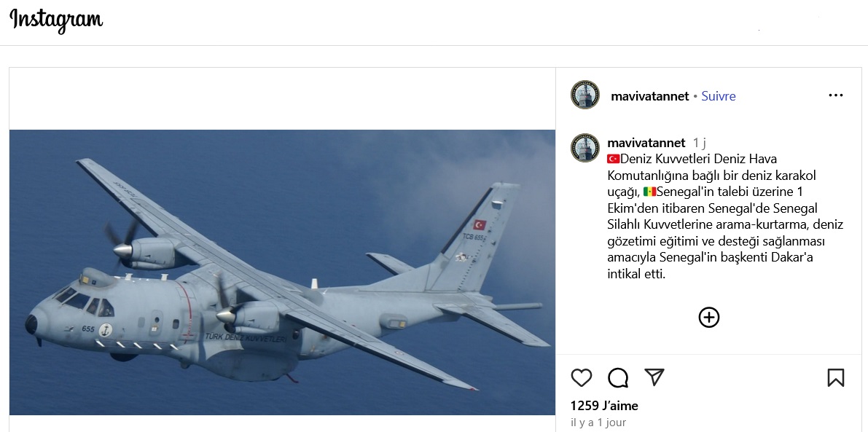The width and height of the screenshot is (868, 432).
Task: Like the post with the heart icon
Action: tap(582, 378)
